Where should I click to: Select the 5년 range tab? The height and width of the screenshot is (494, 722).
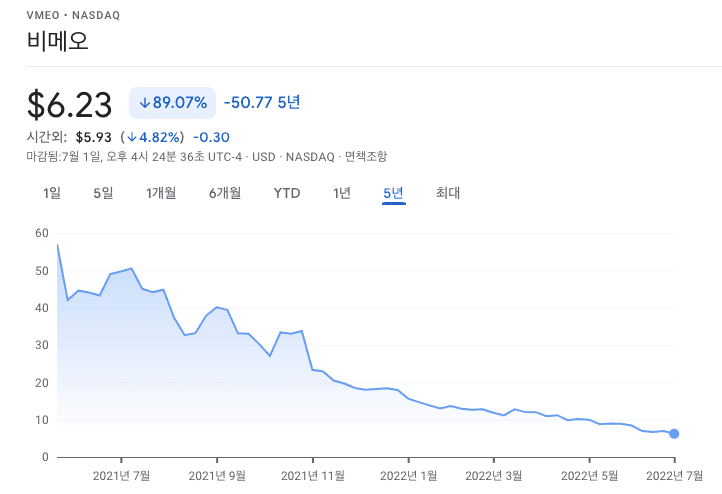pos(394,193)
